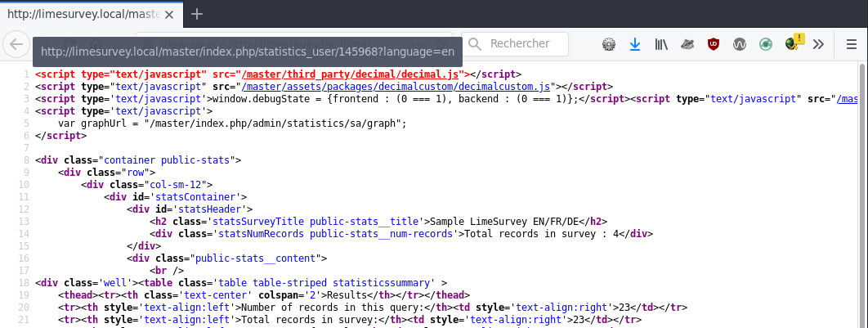
Task: Open the library bookshelf icon
Action: pyautogui.click(x=660, y=44)
